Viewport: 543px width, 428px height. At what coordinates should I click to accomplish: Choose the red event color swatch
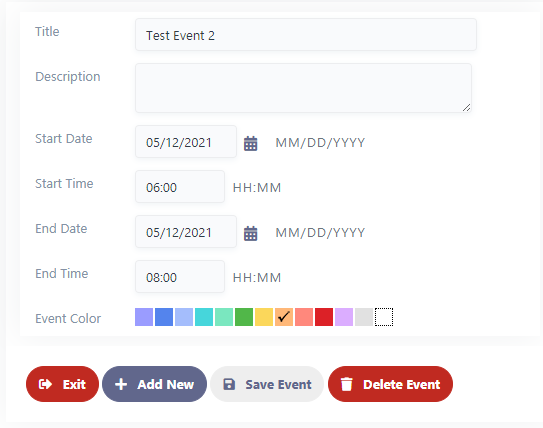tap(324, 317)
